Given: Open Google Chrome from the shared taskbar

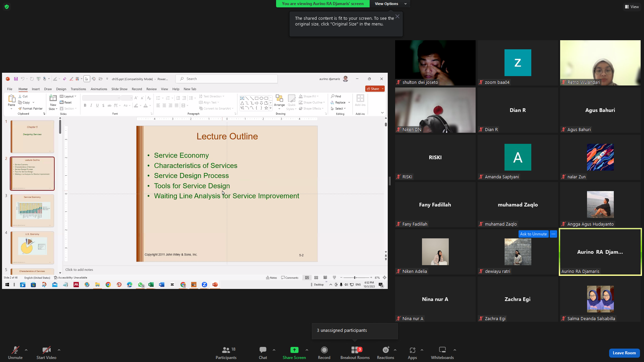Looking at the screenshot, I should coord(108,285).
